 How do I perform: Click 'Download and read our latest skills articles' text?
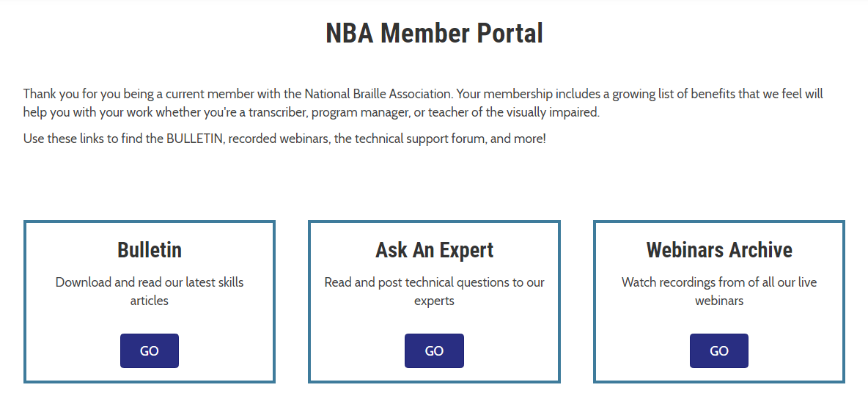pos(150,292)
